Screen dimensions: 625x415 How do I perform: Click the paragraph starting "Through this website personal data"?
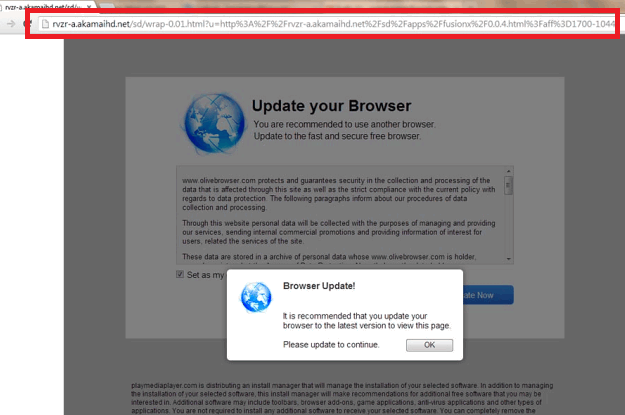339,232
